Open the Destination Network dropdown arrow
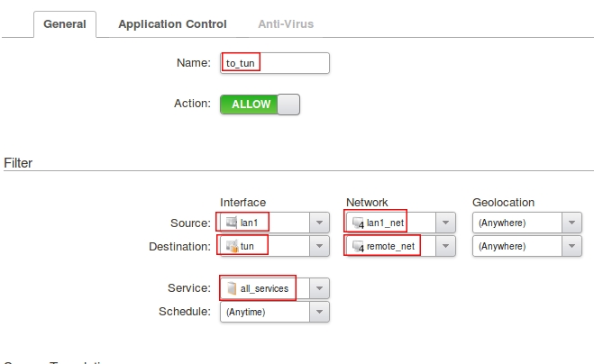 tap(446, 246)
